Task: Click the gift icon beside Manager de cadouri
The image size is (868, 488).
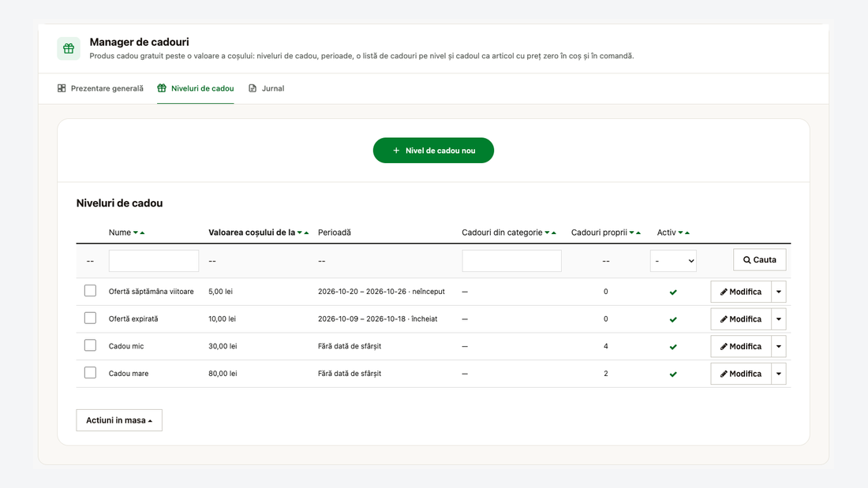Action: tap(69, 49)
